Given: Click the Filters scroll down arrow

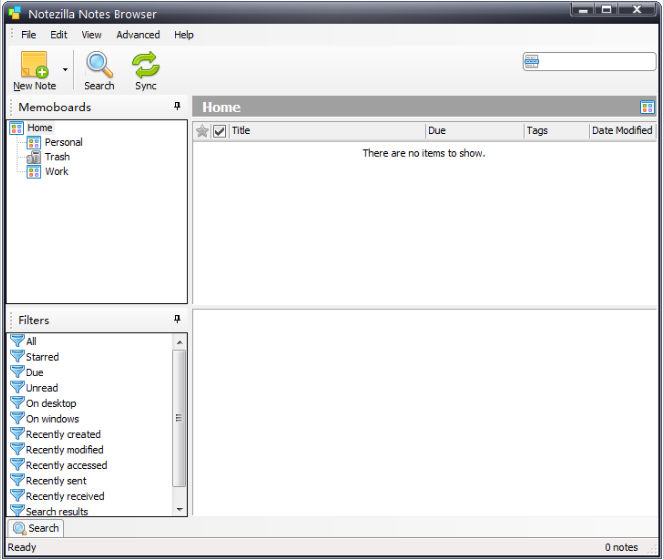Looking at the screenshot, I should point(180,509).
